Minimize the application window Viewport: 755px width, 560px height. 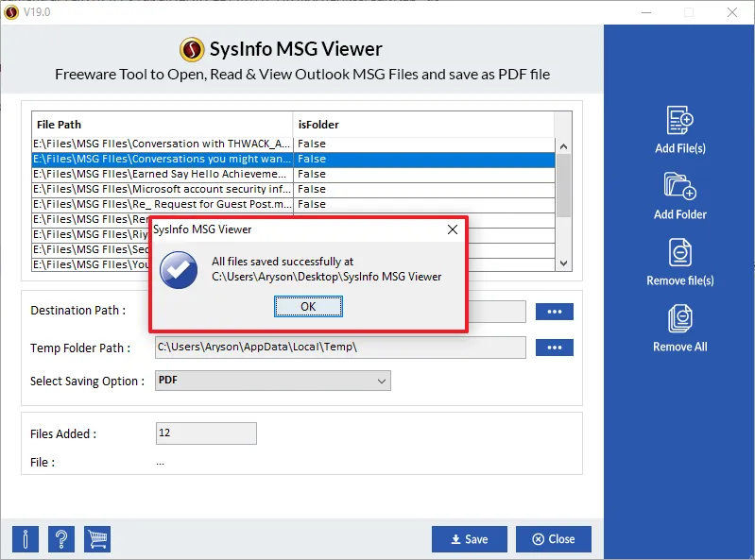(646, 12)
